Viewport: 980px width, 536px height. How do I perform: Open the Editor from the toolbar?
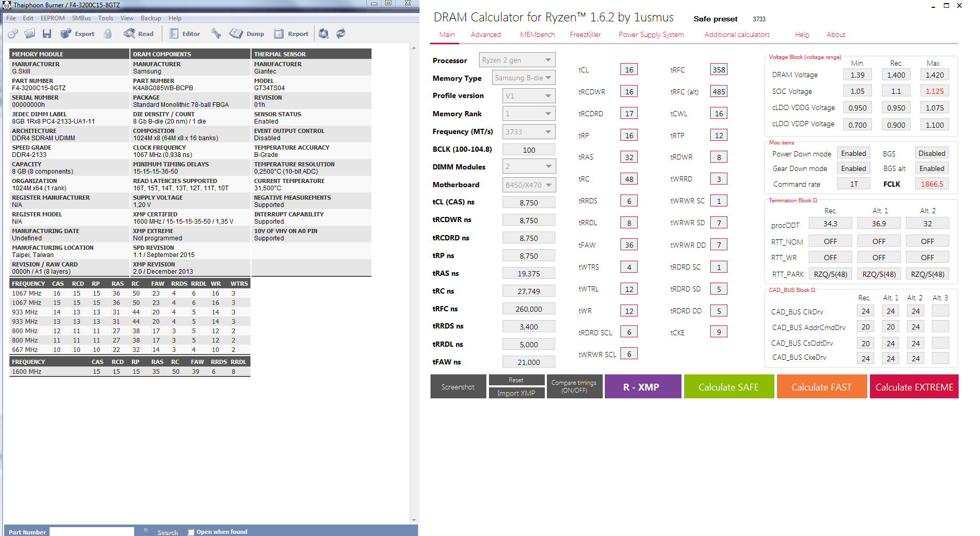pos(185,34)
